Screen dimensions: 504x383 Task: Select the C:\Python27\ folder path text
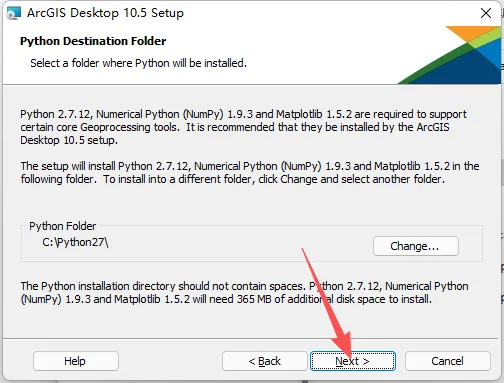(75, 242)
